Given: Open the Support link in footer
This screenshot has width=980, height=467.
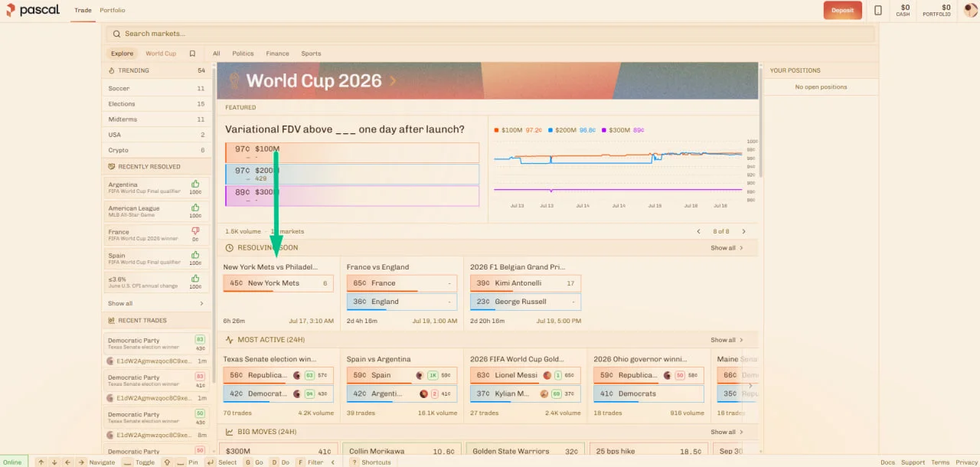Looking at the screenshot, I should pos(913,462).
